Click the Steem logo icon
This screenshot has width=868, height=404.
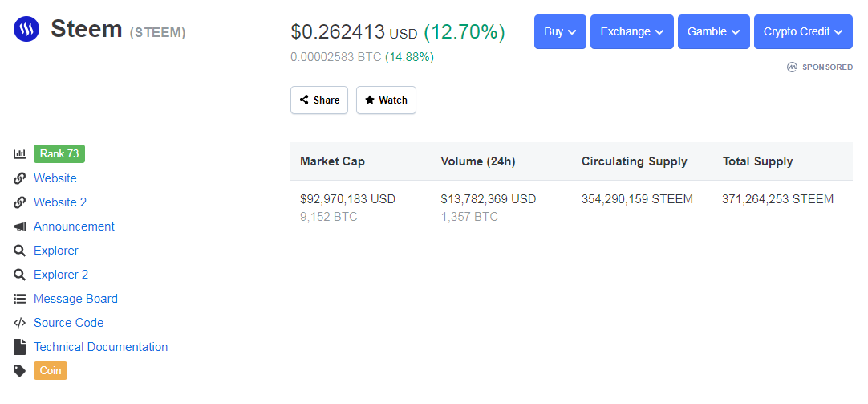(26, 31)
